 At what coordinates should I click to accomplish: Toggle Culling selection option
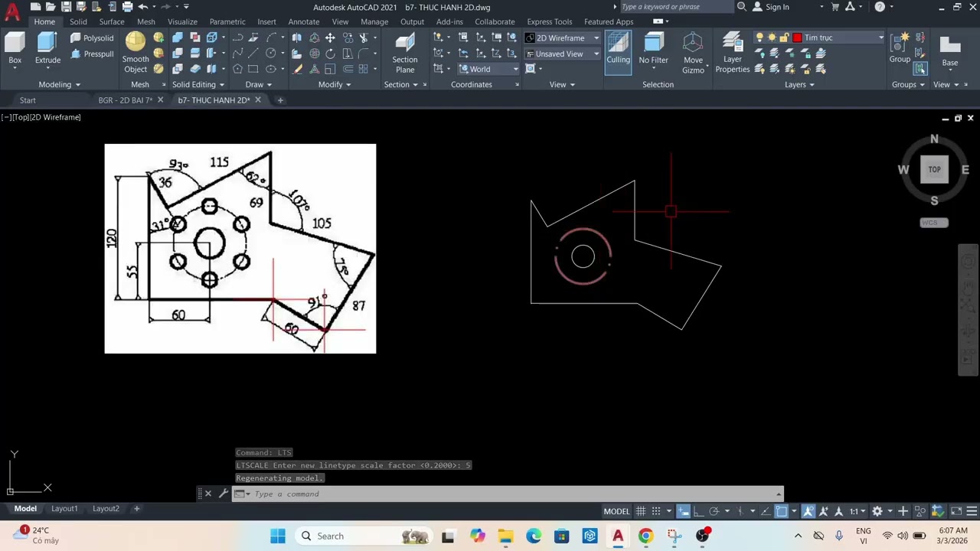[x=618, y=52]
